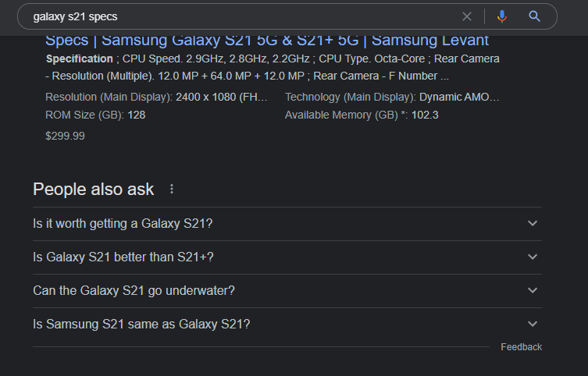
Task: Click the "ROM Size (GB): 128" spec
Action: point(95,115)
